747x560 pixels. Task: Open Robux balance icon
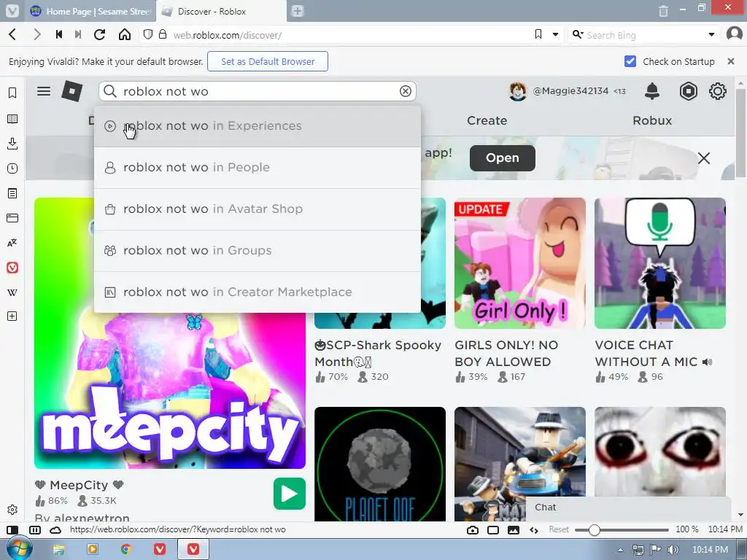(x=689, y=91)
